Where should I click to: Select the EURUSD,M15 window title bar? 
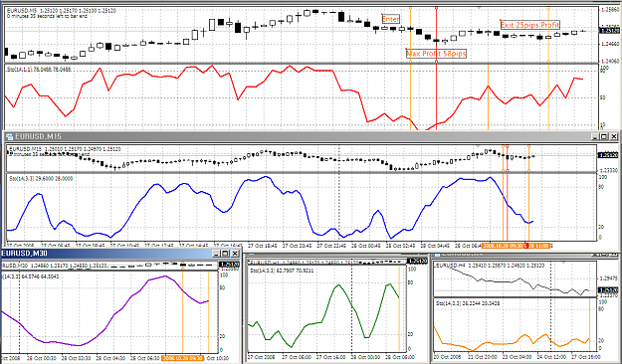coord(311,136)
